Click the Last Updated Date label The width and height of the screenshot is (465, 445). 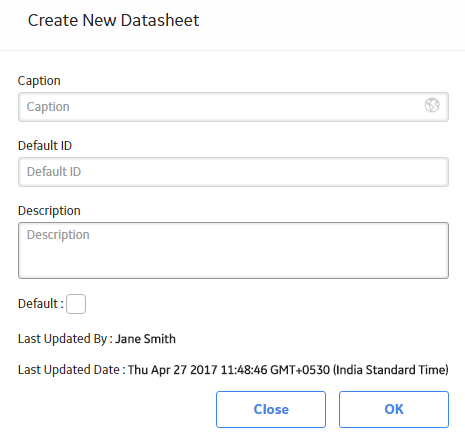72,370
